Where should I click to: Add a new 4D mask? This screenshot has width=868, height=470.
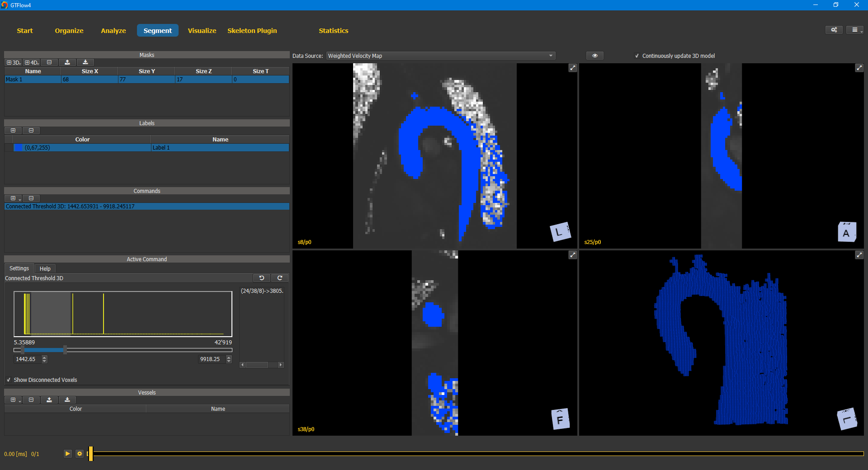click(x=32, y=62)
